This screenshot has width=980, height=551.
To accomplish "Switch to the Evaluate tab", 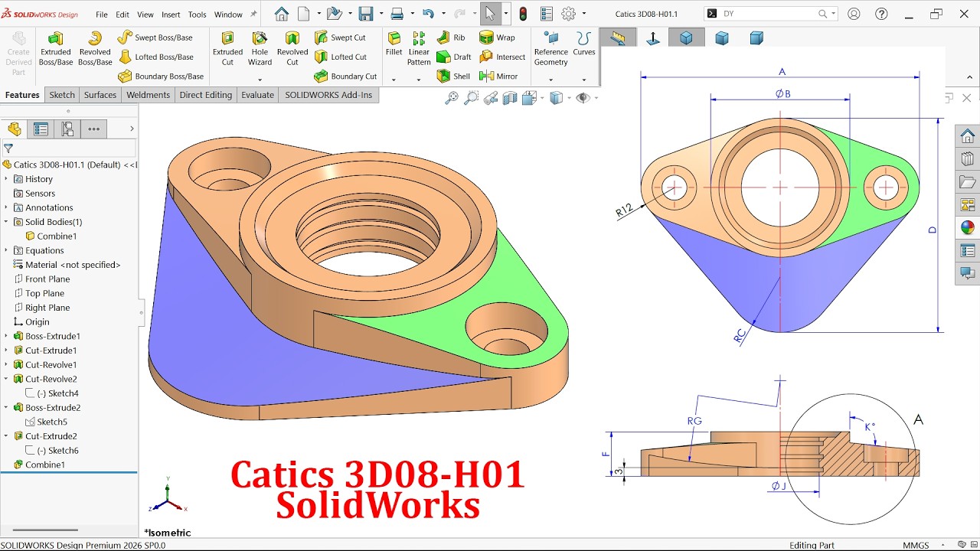I will pos(258,95).
